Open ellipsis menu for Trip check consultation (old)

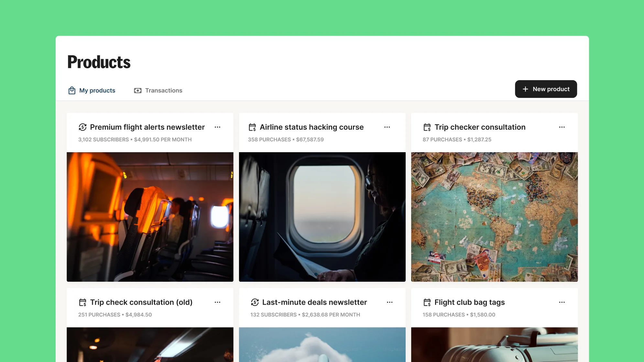click(217, 303)
